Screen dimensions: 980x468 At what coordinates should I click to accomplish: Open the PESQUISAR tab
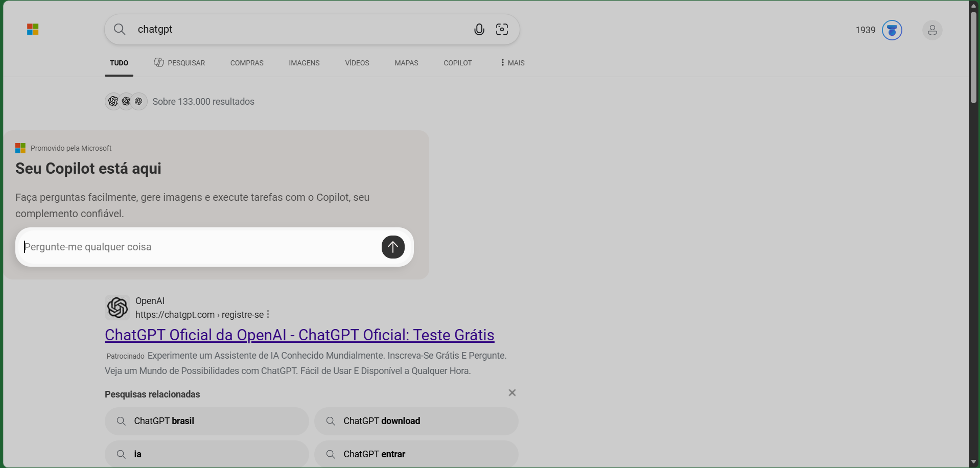pyautogui.click(x=179, y=63)
